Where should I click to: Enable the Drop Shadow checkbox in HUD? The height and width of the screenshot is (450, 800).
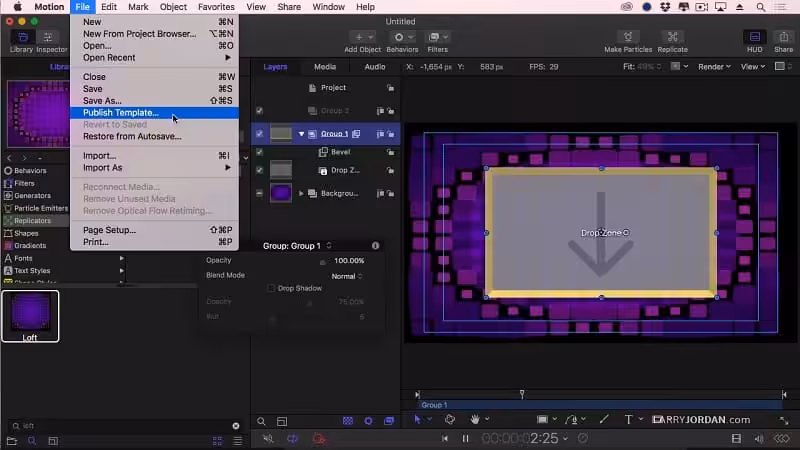click(271, 289)
